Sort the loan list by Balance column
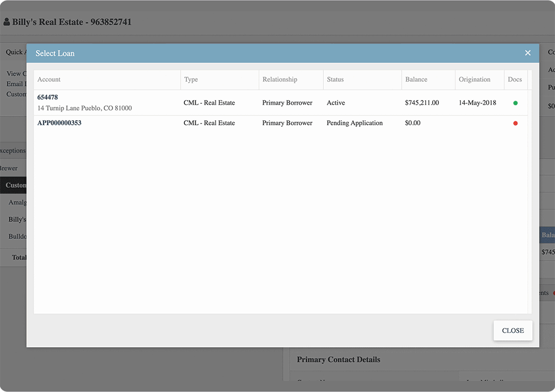This screenshot has height=392, width=555. click(x=416, y=79)
